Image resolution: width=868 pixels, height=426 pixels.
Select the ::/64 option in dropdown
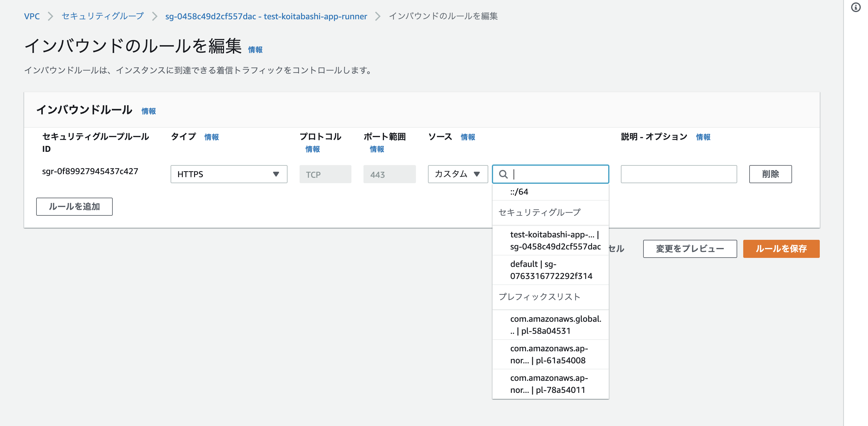tap(551, 192)
